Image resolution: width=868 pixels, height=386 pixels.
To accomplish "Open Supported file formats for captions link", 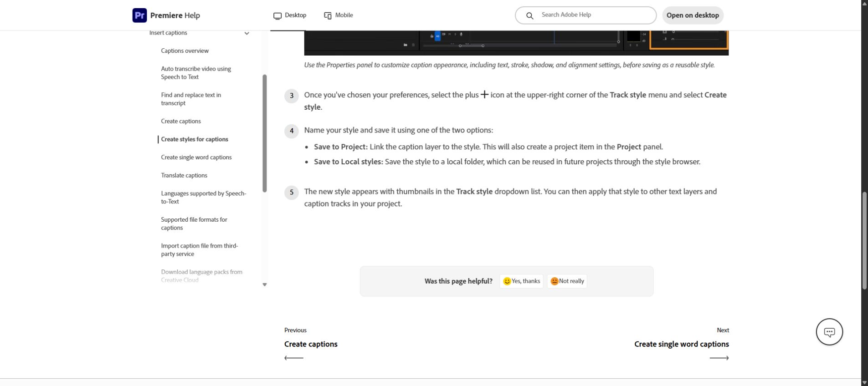I will 194,223.
